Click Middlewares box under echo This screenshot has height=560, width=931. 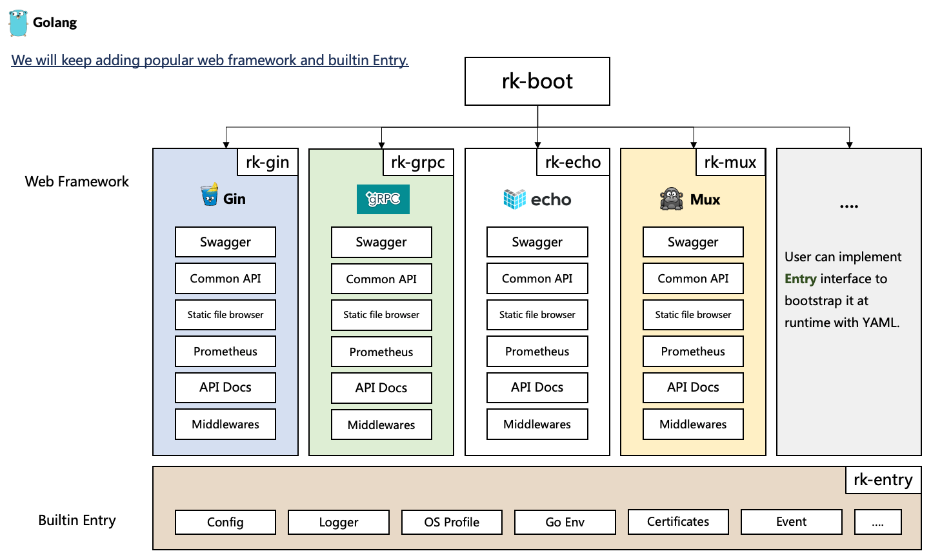537,425
